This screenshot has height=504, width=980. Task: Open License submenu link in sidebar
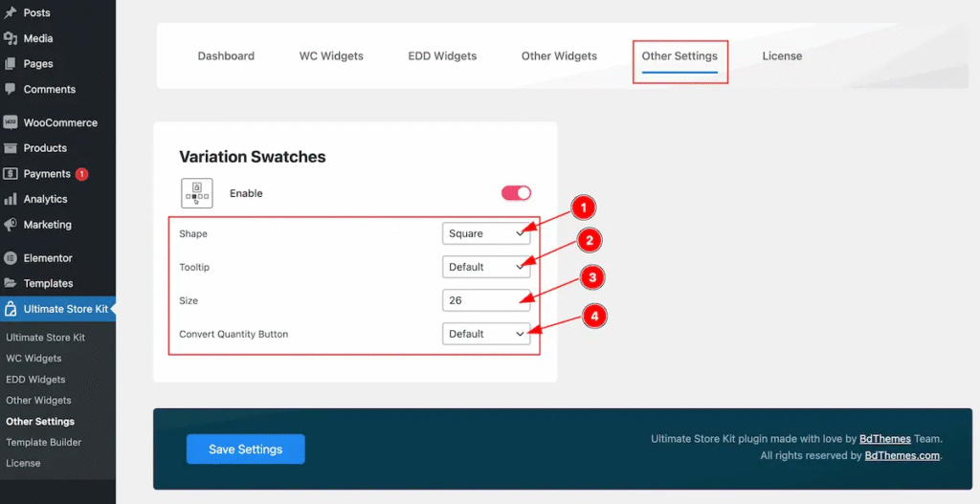point(23,464)
